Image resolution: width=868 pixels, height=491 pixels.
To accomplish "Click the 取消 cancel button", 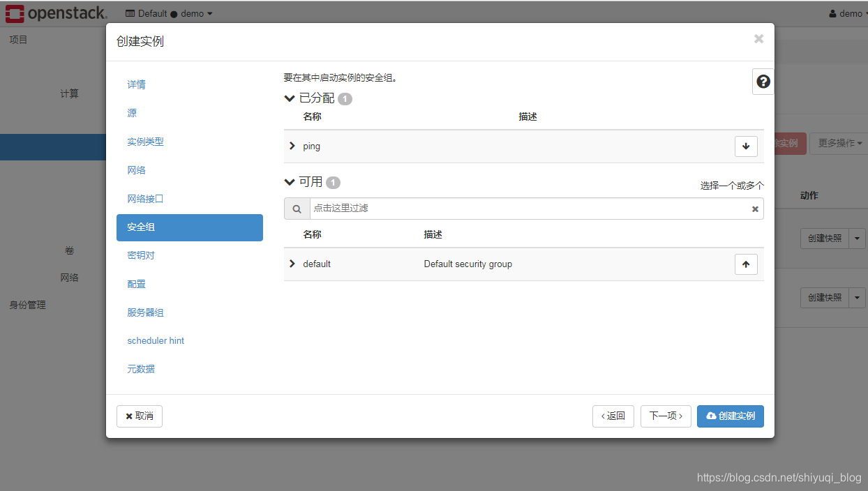I will [140, 416].
